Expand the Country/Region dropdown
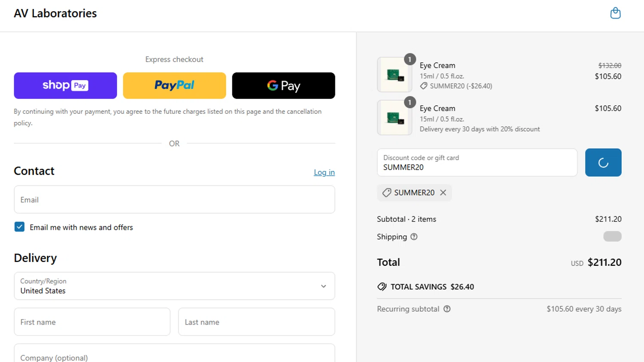Screen dimensions: 644x362 coord(174,286)
